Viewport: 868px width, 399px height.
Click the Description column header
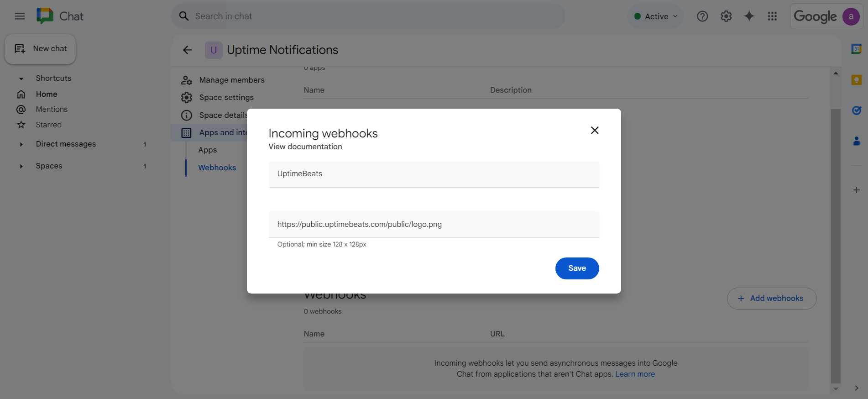point(511,90)
